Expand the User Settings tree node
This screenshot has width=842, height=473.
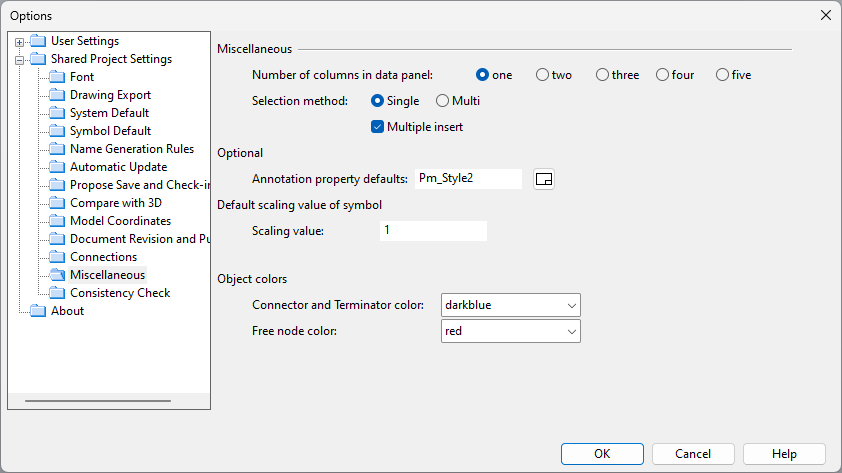tap(19, 42)
